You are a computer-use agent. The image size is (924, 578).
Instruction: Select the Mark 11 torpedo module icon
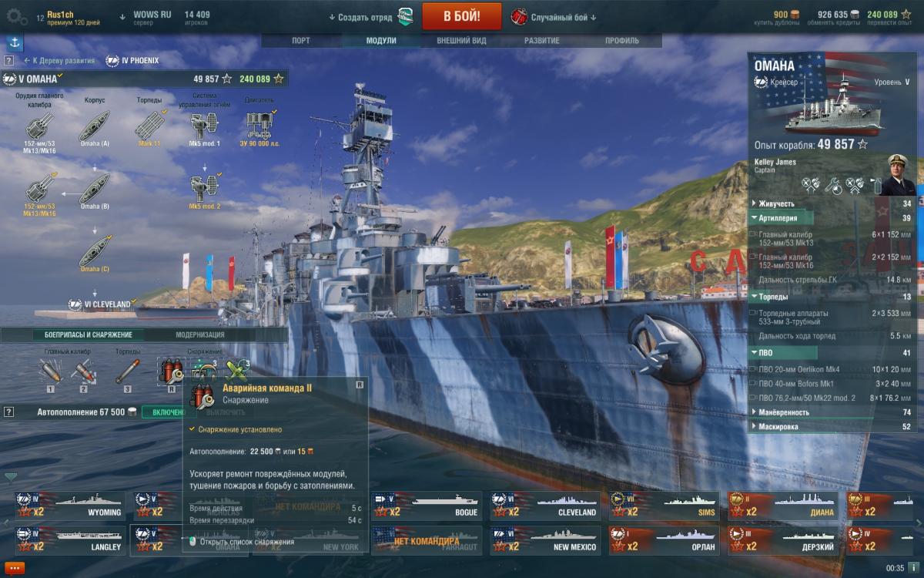pos(149,124)
